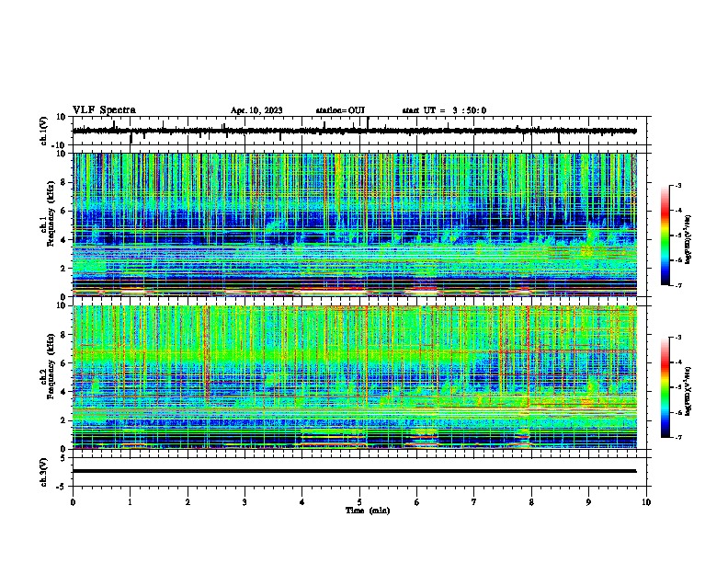Click the "6" tick on ch.1 frequency axis
Viewport: 728px width, 563px height.
tap(63, 211)
